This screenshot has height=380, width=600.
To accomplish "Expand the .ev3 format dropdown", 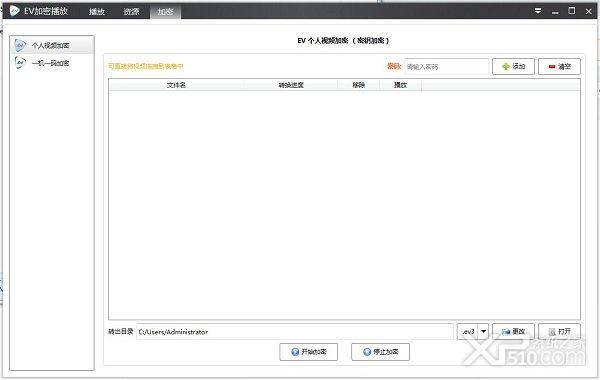I will pyautogui.click(x=483, y=331).
